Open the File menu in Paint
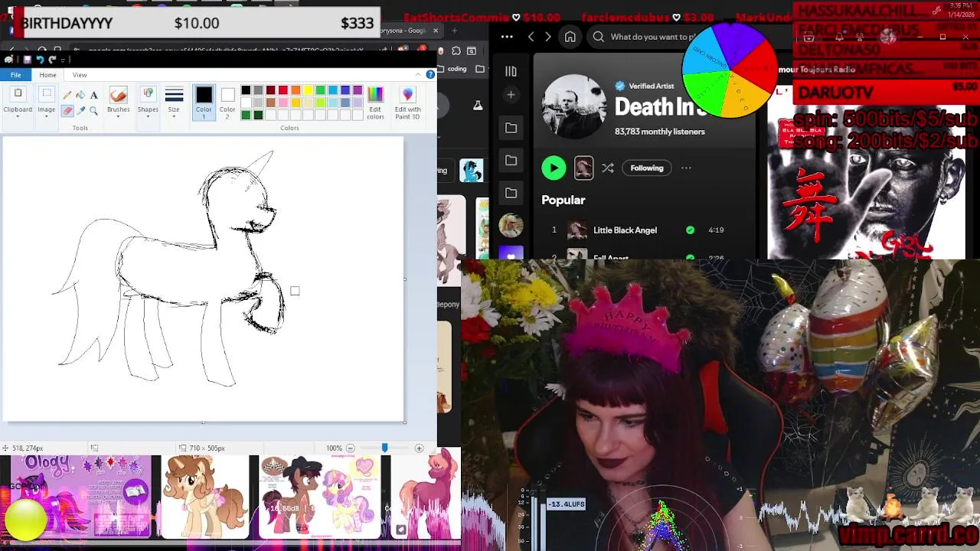The width and height of the screenshot is (980, 551). click(x=15, y=75)
